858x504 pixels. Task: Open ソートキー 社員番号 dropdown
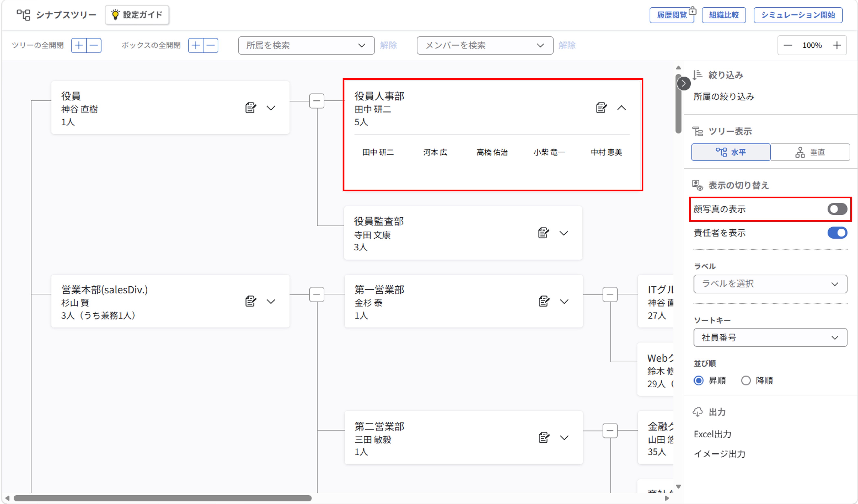point(770,337)
